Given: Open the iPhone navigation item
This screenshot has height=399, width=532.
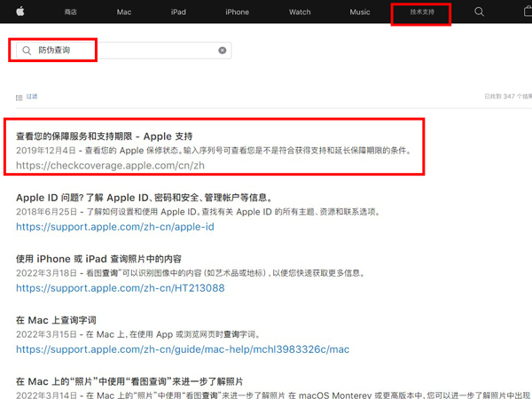Looking at the screenshot, I should [237, 12].
